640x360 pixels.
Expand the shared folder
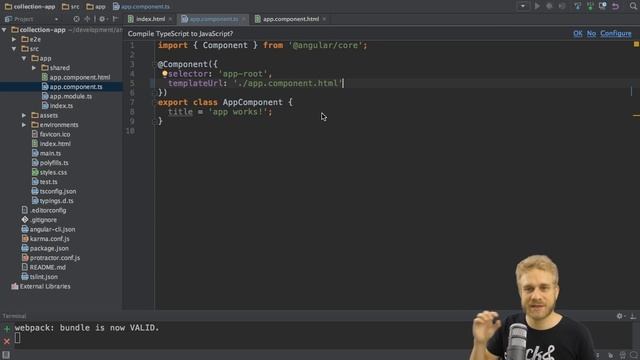[34, 68]
